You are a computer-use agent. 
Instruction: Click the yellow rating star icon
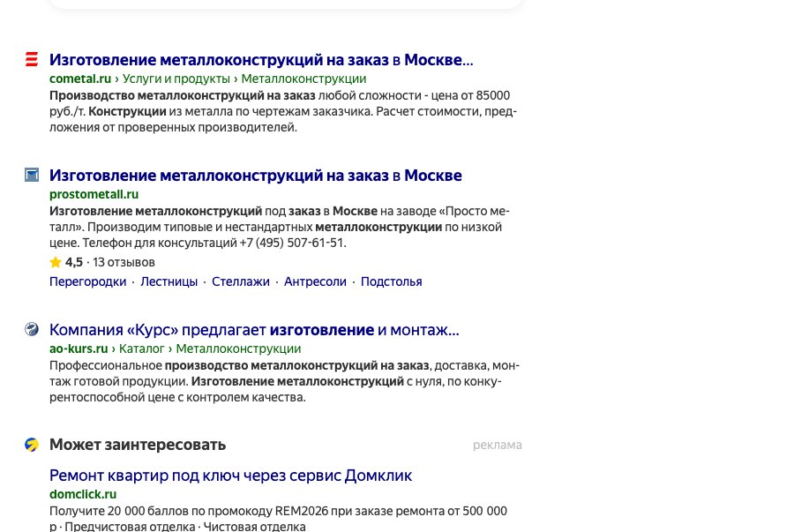[56, 262]
